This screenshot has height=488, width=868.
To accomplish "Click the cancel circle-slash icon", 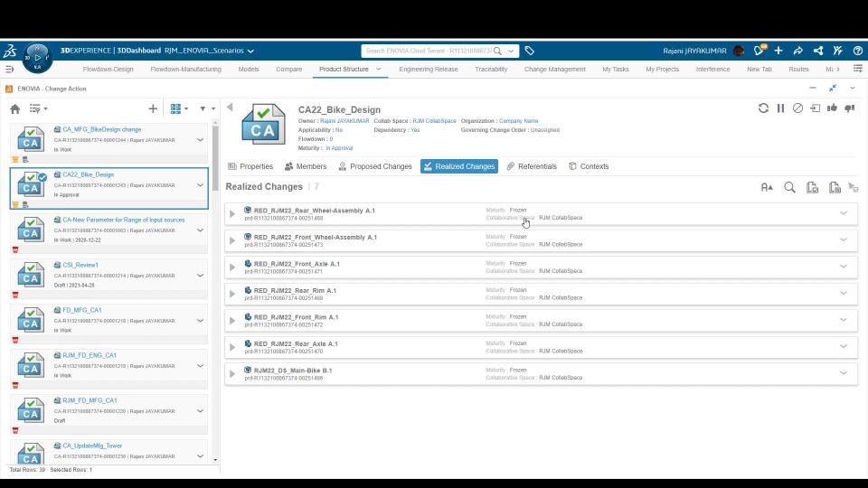I will pyautogui.click(x=797, y=108).
